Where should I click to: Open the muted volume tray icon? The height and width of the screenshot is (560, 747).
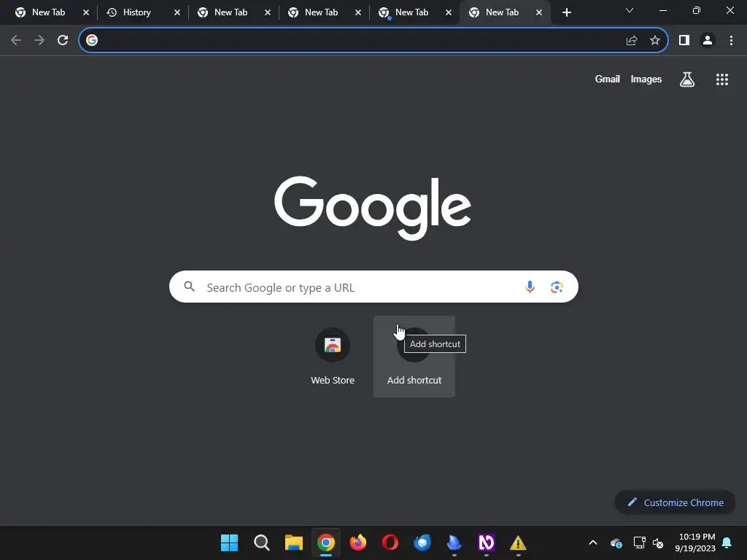point(658,542)
